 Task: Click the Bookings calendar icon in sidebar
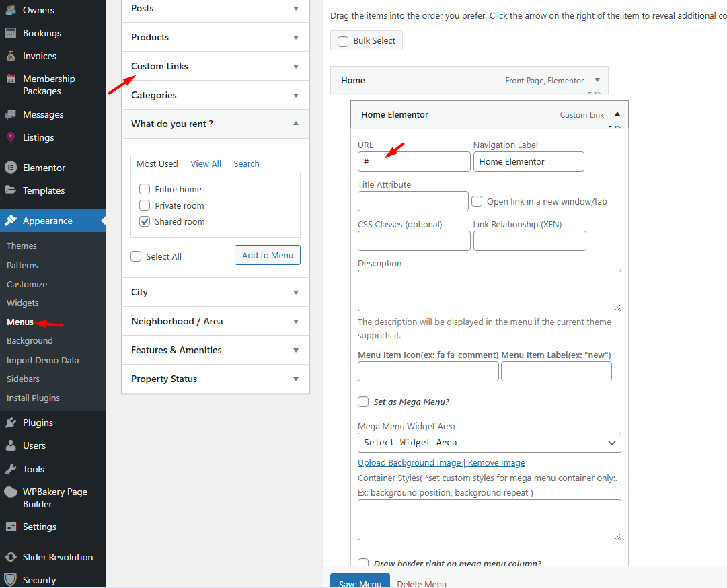coord(11,33)
